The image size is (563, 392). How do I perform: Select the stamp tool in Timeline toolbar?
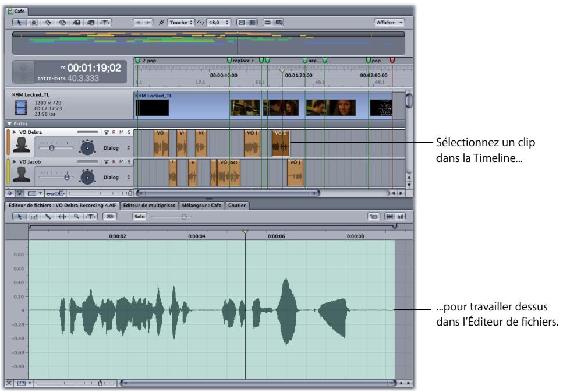(90, 22)
